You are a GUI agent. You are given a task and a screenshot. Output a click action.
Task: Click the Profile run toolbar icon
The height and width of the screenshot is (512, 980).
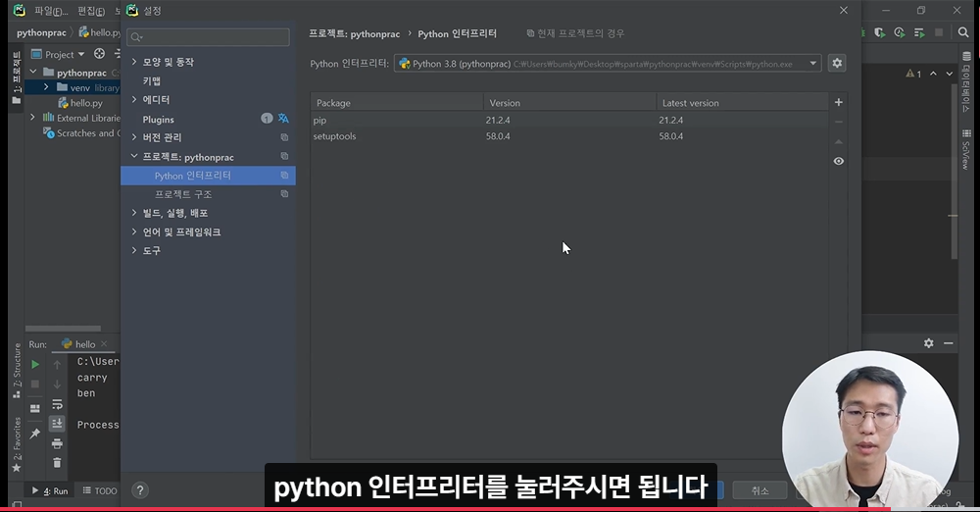point(900,32)
